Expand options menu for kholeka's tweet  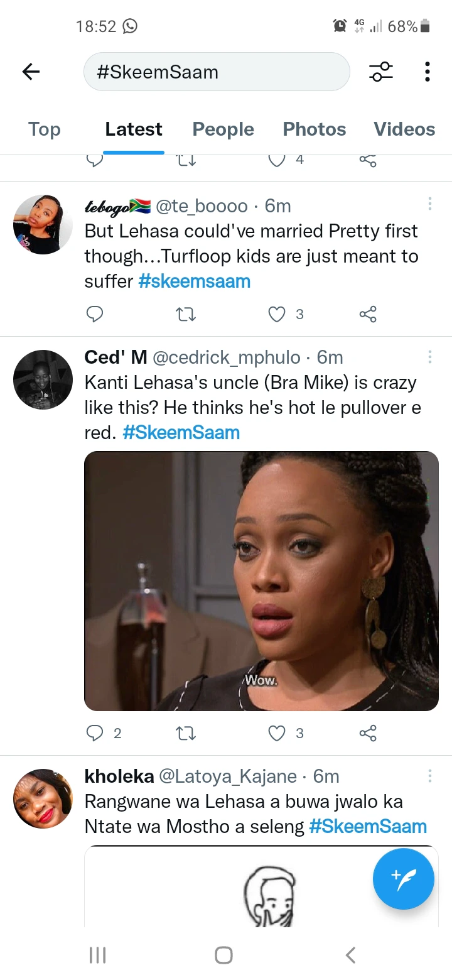[x=430, y=776]
